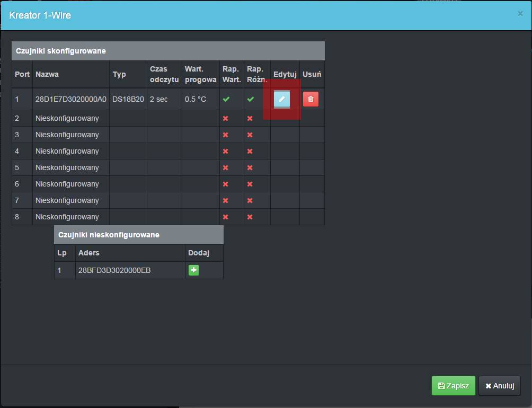Click red Rap. Różn. cross in port 3

click(x=250, y=135)
